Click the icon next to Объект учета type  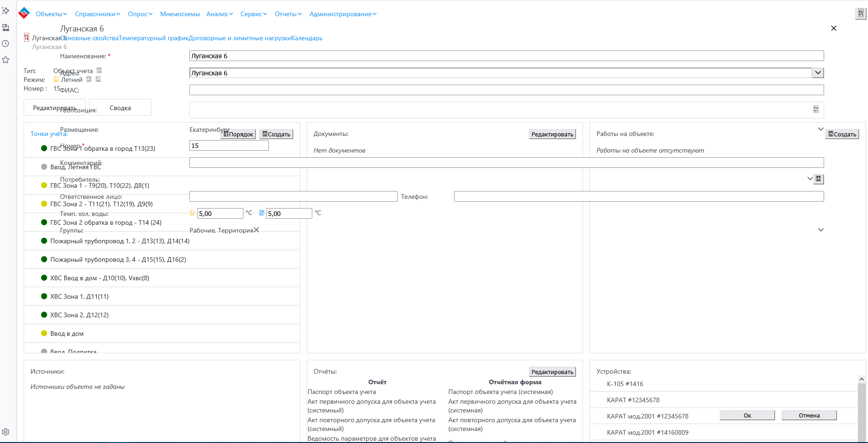pyautogui.click(x=99, y=71)
